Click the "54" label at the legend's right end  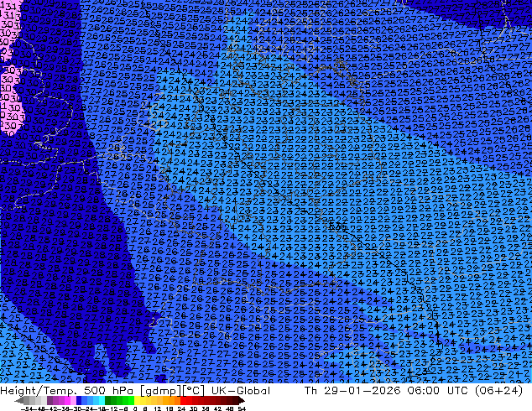[x=242, y=408]
